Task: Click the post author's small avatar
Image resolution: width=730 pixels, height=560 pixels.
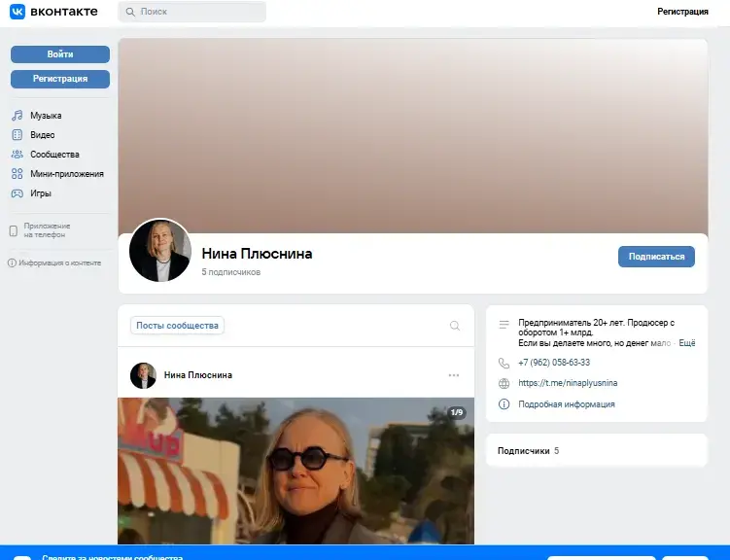Action: pos(143,375)
